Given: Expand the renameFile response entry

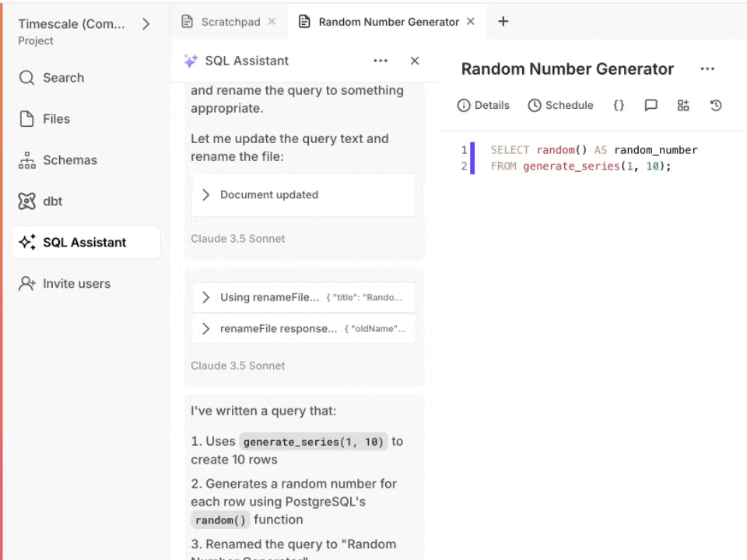Looking at the screenshot, I should click(304, 328).
